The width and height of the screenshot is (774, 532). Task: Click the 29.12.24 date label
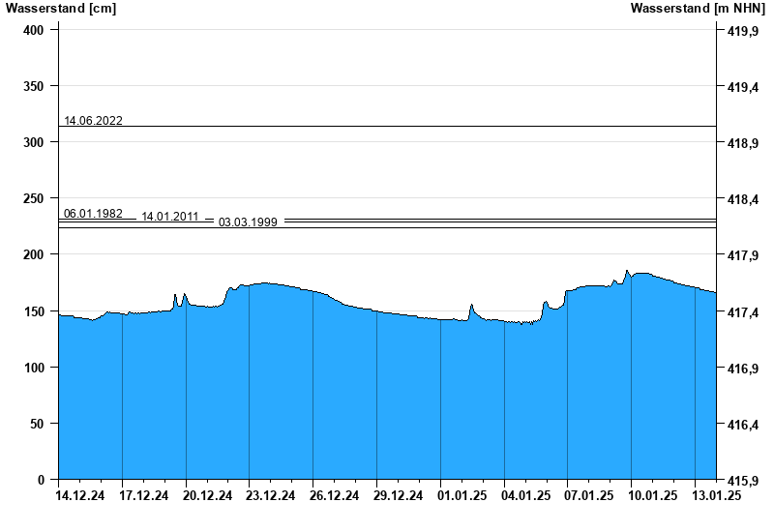click(399, 496)
